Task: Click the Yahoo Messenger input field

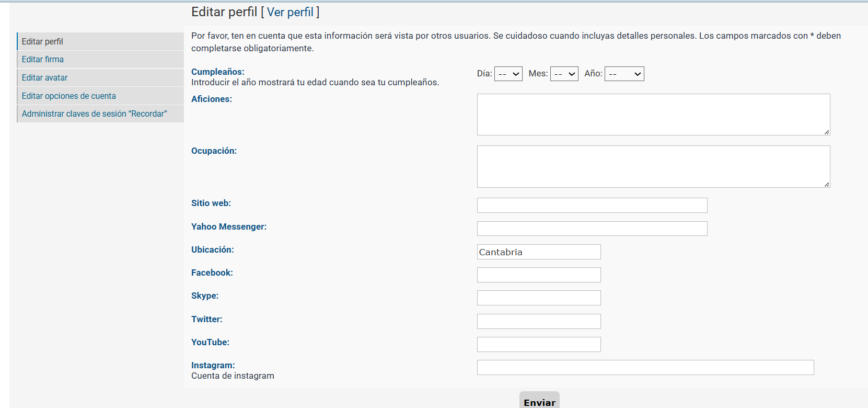Action: [x=592, y=229]
